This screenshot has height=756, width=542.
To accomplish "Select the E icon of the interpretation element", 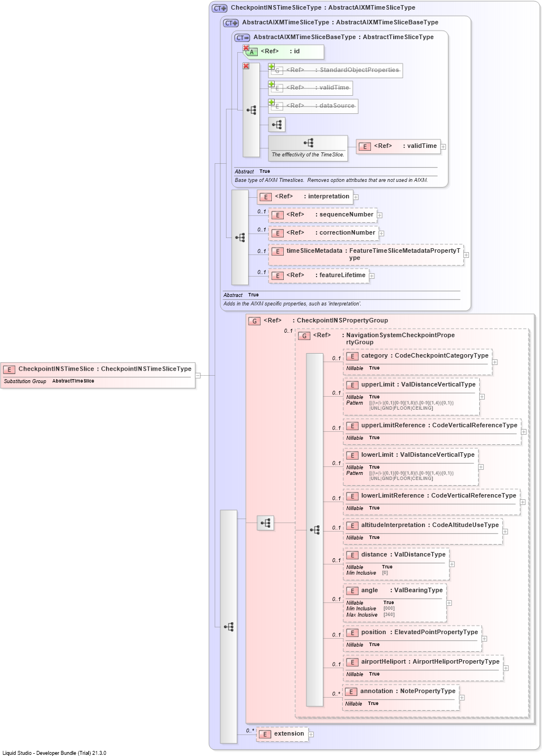I will [266, 197].
